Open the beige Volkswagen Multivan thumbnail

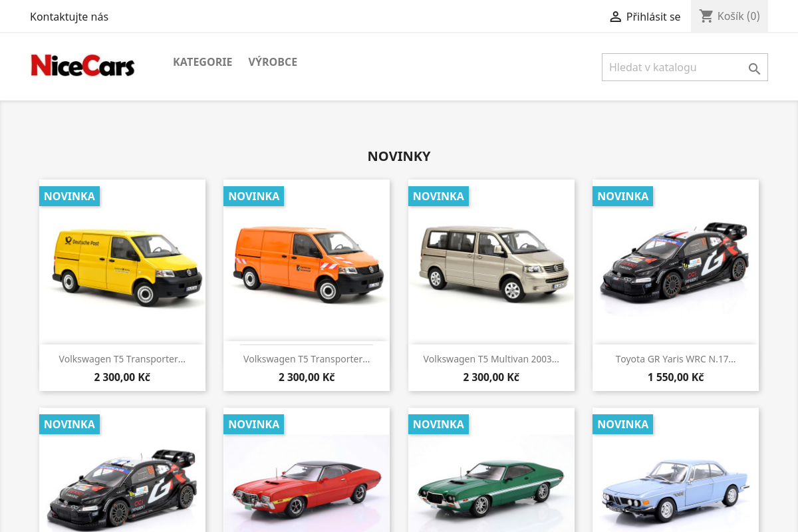[491, 262]
